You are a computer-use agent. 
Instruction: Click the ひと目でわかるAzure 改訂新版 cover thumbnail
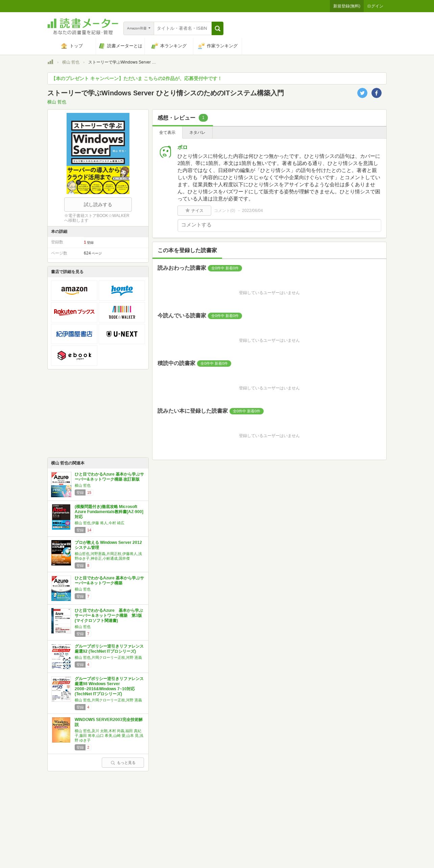(61, 484)
